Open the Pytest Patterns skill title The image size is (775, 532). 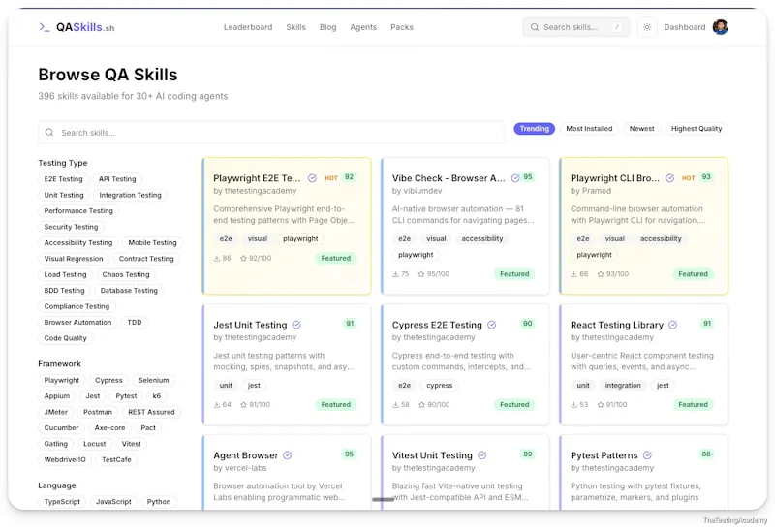(604, 455)
